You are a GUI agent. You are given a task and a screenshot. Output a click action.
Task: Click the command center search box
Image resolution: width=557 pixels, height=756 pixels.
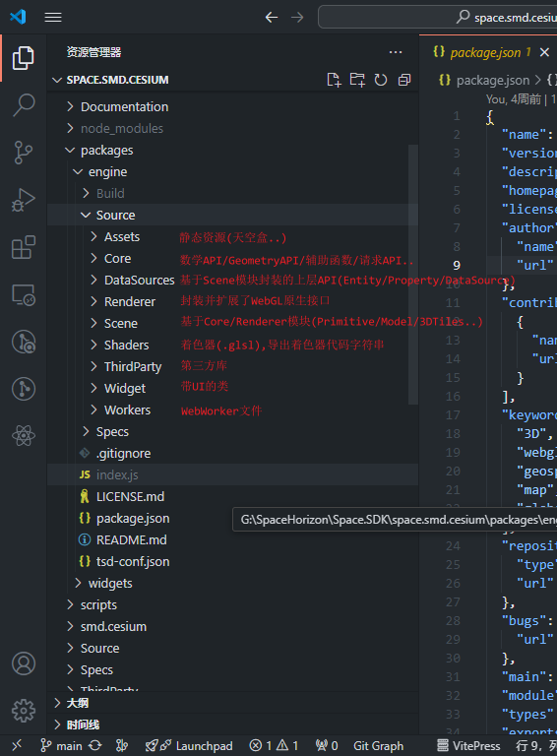(x=438, y=18)
